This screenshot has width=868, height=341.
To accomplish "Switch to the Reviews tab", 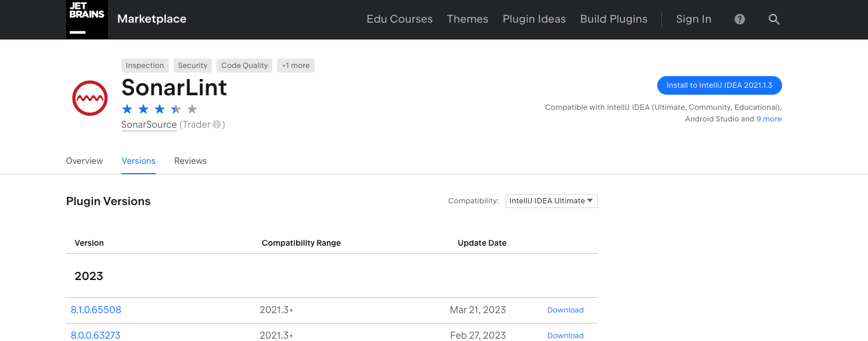I will pos(190,161).
